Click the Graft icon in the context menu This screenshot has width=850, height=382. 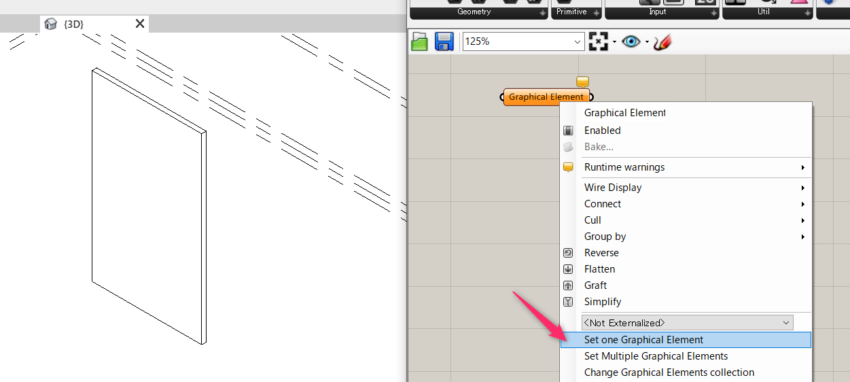coord(568,285)
